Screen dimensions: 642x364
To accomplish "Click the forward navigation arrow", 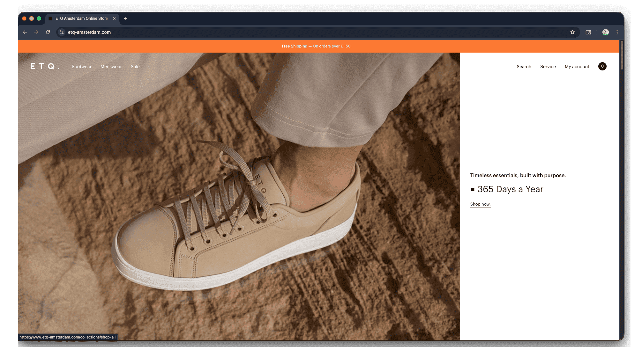I will tap(36, 32).
